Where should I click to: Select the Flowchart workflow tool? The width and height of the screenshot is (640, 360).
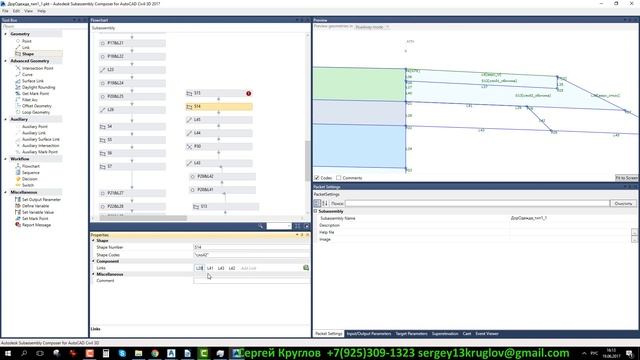(x=31, y=166)
